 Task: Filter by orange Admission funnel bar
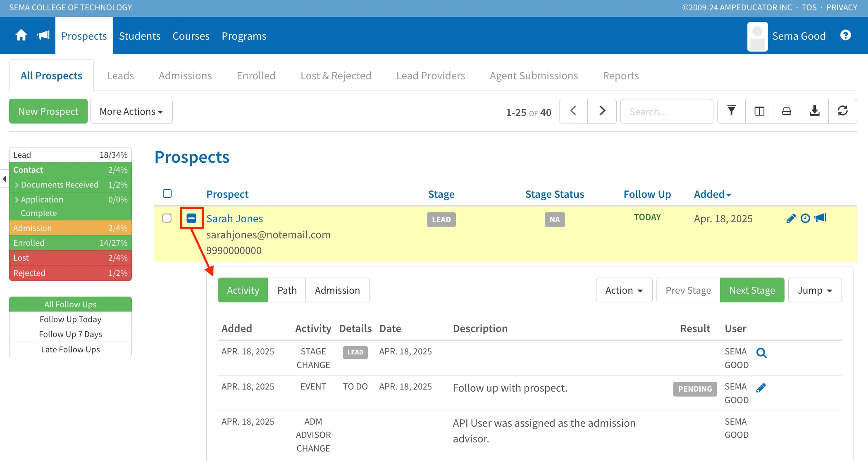pos(70,228)
